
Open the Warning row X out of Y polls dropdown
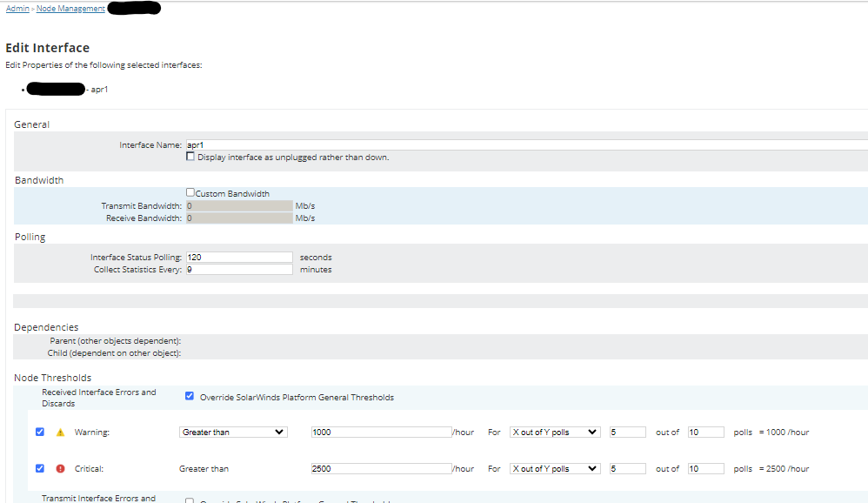555,433
